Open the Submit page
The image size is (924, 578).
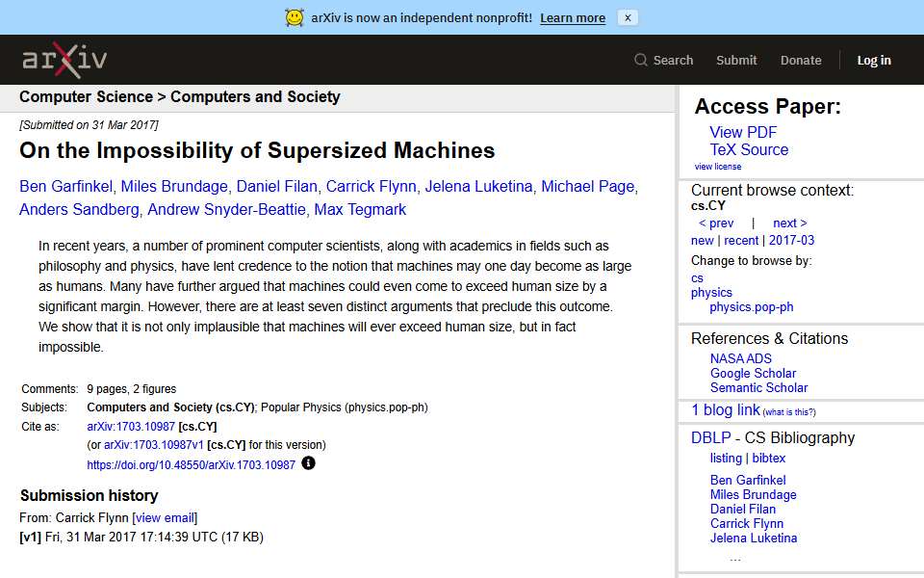[736, 60]
